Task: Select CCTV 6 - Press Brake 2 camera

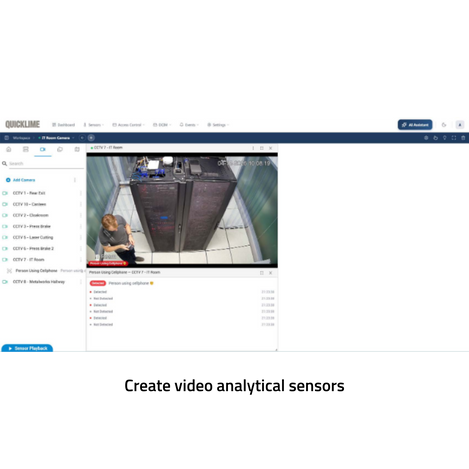Action: 33,248
